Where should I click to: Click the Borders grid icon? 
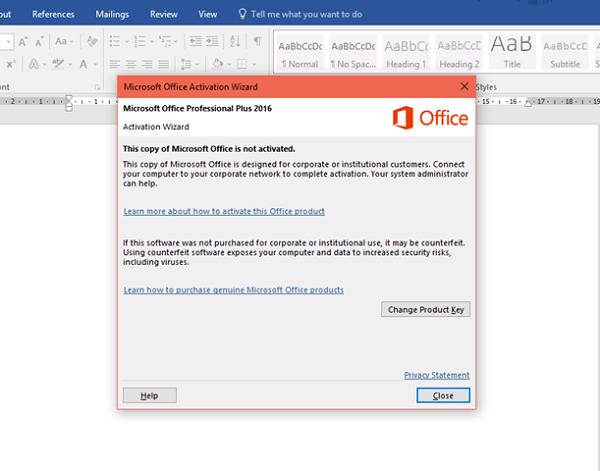[x=242, y=64]
